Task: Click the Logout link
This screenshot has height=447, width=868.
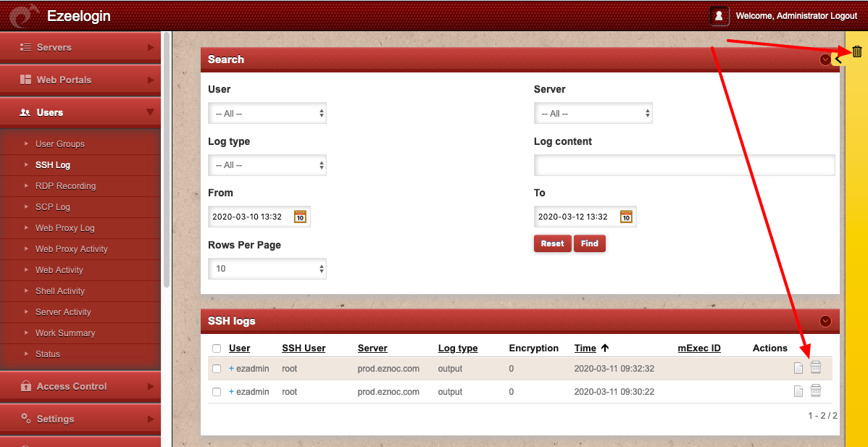Action: point(843,16)
